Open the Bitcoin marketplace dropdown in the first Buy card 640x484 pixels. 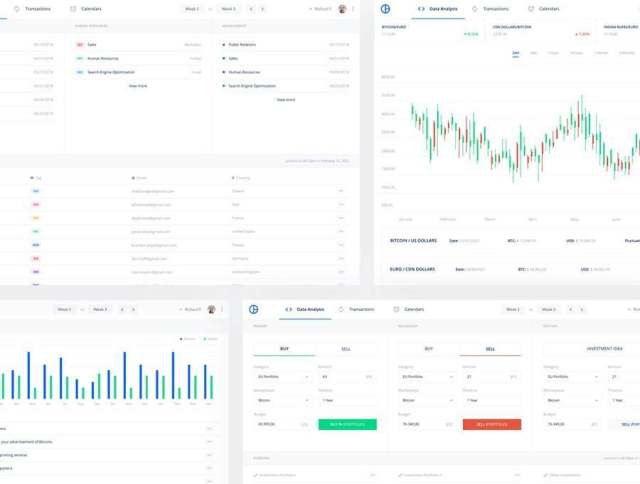[283, 400]
